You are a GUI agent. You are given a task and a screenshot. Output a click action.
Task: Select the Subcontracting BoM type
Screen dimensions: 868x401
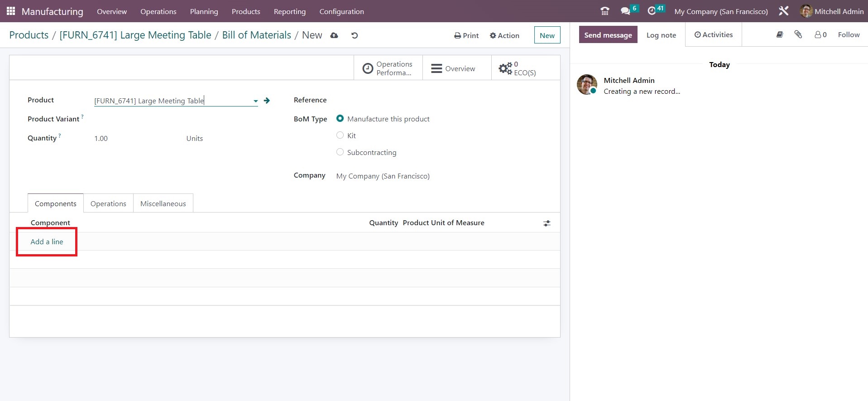tap(340, 152)
